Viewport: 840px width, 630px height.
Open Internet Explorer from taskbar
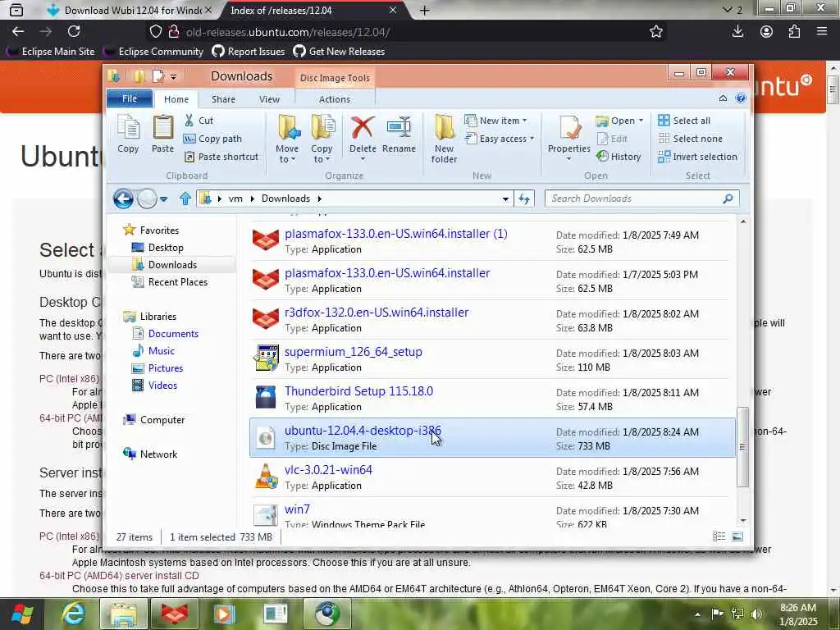pos(74,614)
